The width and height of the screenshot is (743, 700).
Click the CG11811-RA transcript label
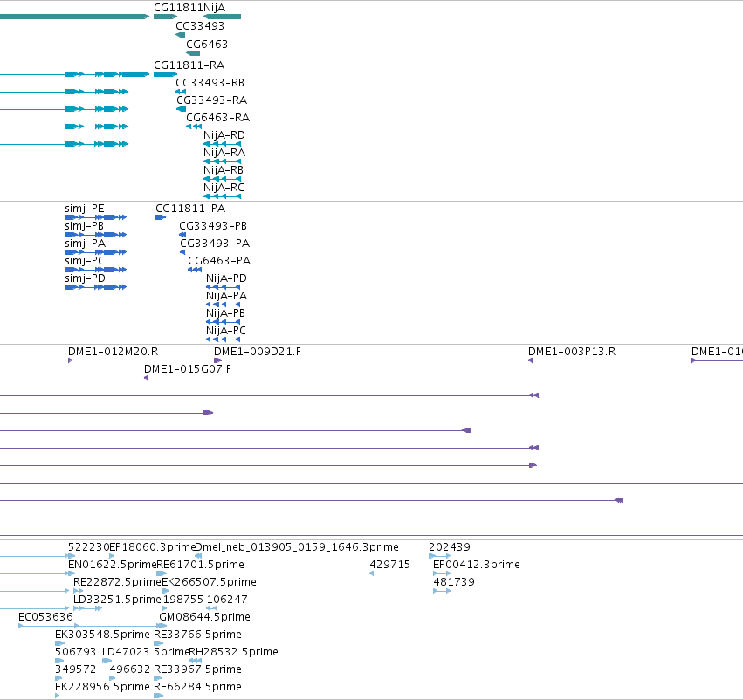(x=189, y=65)
